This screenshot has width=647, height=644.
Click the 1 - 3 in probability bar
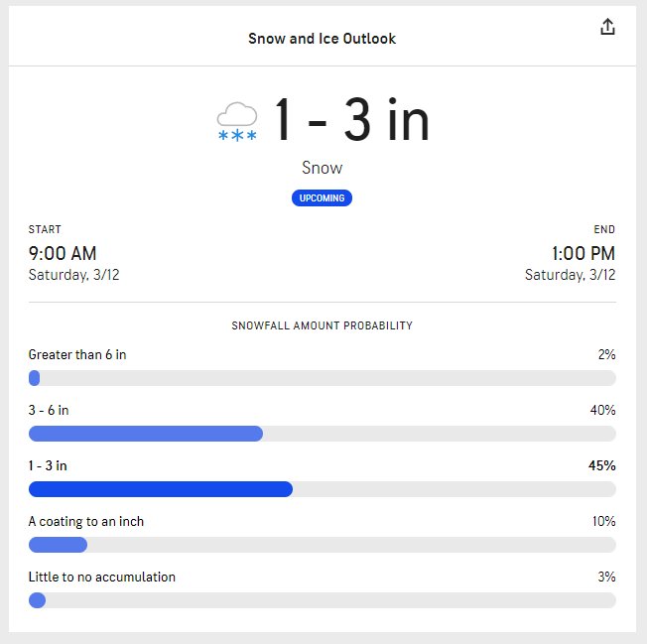click(323, 489)
